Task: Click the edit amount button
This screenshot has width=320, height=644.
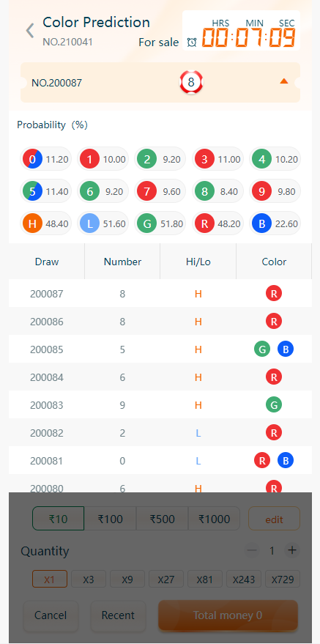Action: (274, 519)
